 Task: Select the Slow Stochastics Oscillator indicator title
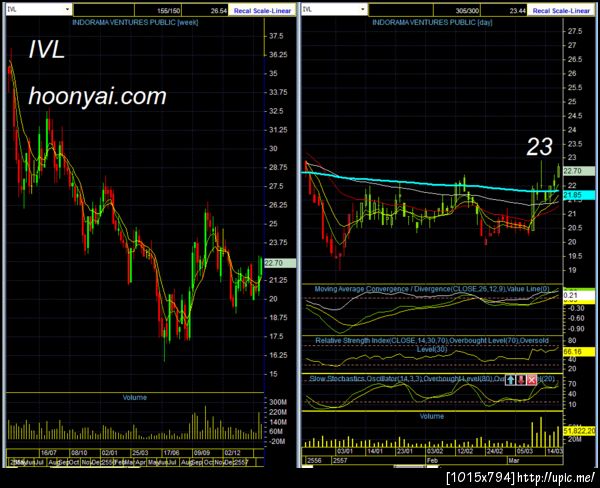432,379
